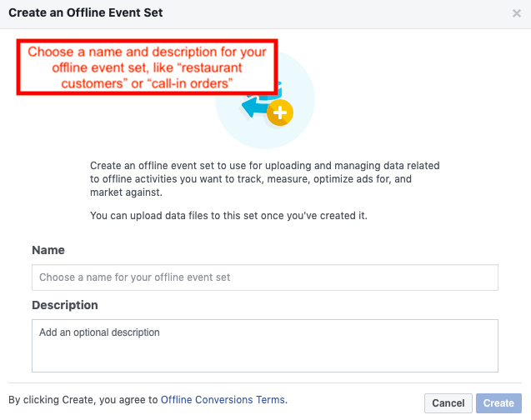This screenshot has height=420, width=531.
Task: Click the blue curved arrow illustration
Action: point(254,106)
